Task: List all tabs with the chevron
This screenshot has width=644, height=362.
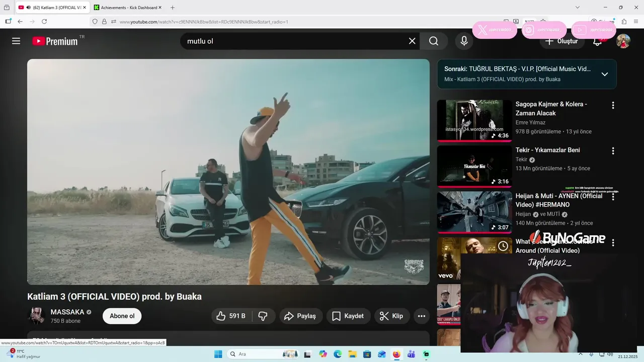Action: pos(578,7)
